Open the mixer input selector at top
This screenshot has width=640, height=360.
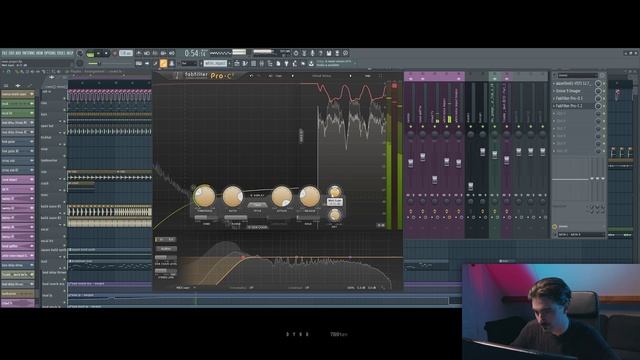click(x=578, y=76)
